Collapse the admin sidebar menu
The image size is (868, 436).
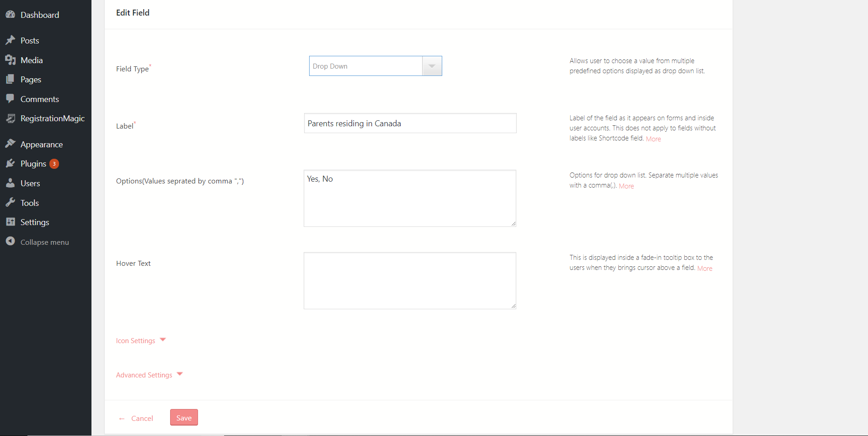(x=11, y=242)
